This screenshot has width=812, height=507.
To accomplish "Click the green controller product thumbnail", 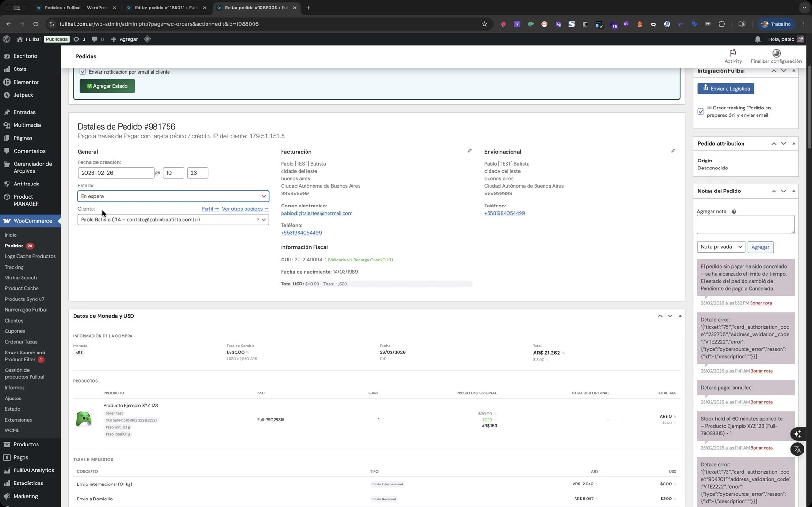I will point(84,419).
